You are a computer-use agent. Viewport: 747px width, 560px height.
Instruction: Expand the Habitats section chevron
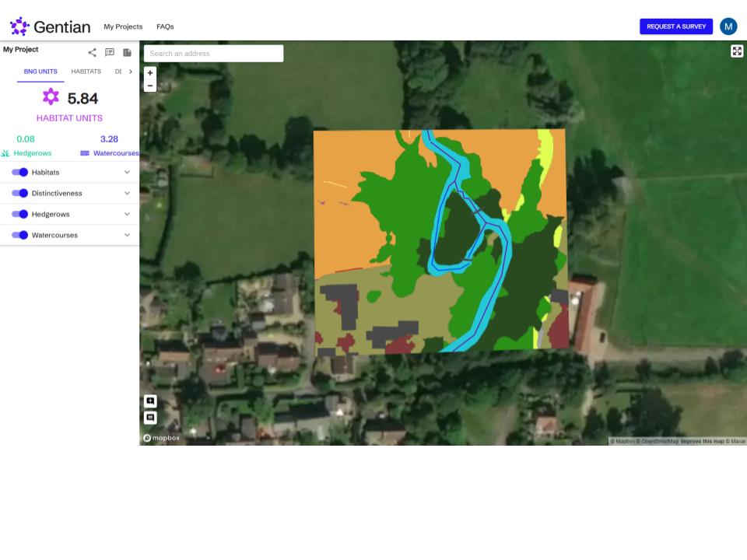click(127, 173)
